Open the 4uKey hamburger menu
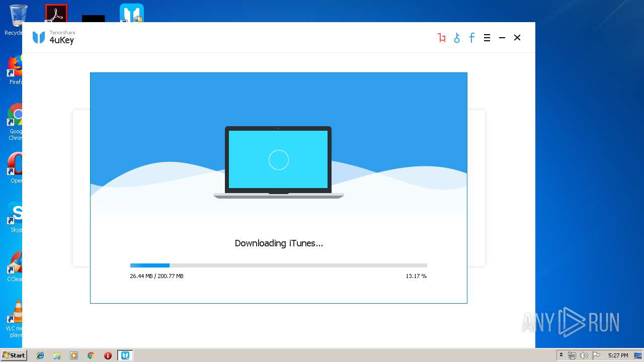Screen dimensions: 644x362 pyautogui.click(x=487, y=38)
